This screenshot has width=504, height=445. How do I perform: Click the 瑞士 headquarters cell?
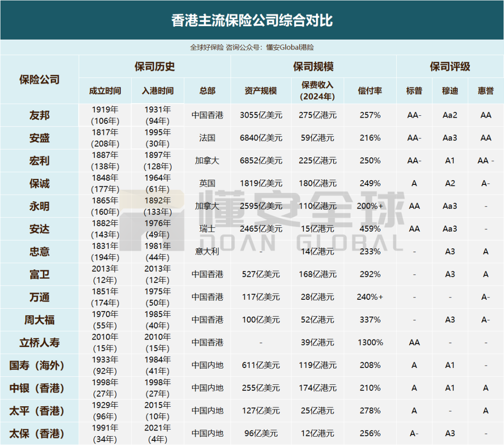207,229
